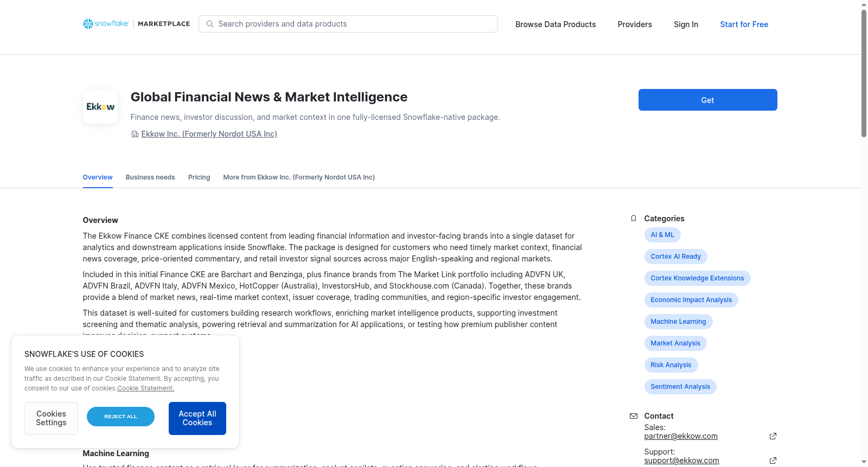The width and height of the screenshot is (868, 467).
Task: Select the Cortex Knowledge Extensions tag
Action: (697, 278)
